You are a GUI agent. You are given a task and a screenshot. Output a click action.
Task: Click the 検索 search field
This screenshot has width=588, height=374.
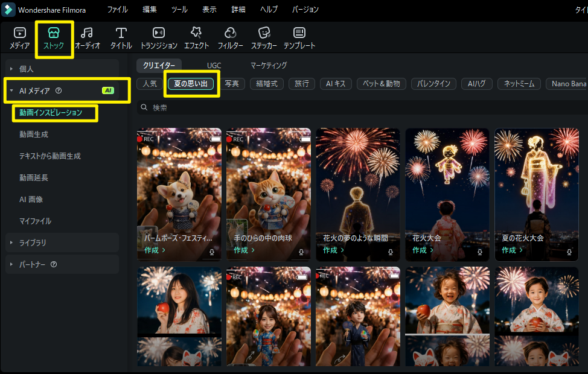(362, 107)
